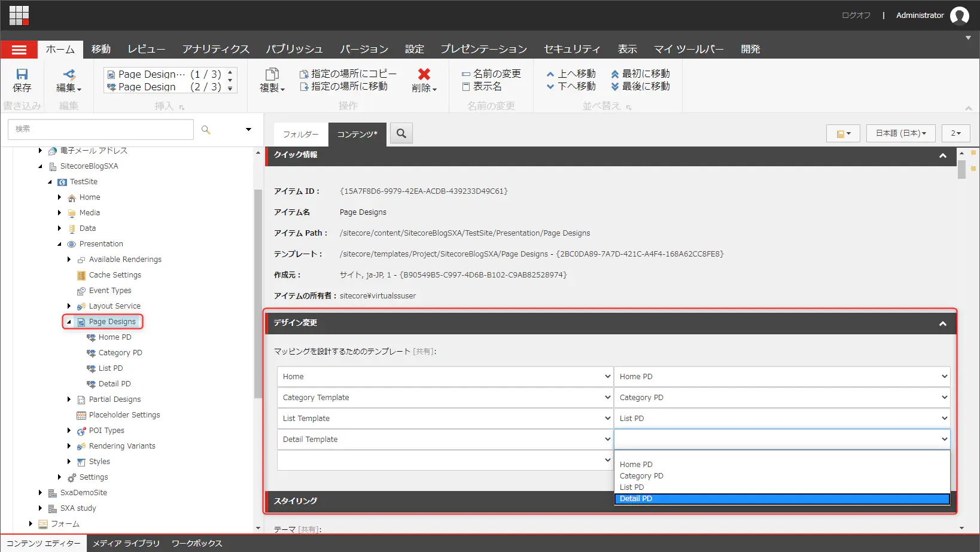Select the Rendering Variants tree item
The height and width of the screenshot is (552, 980).
[122, 446]
